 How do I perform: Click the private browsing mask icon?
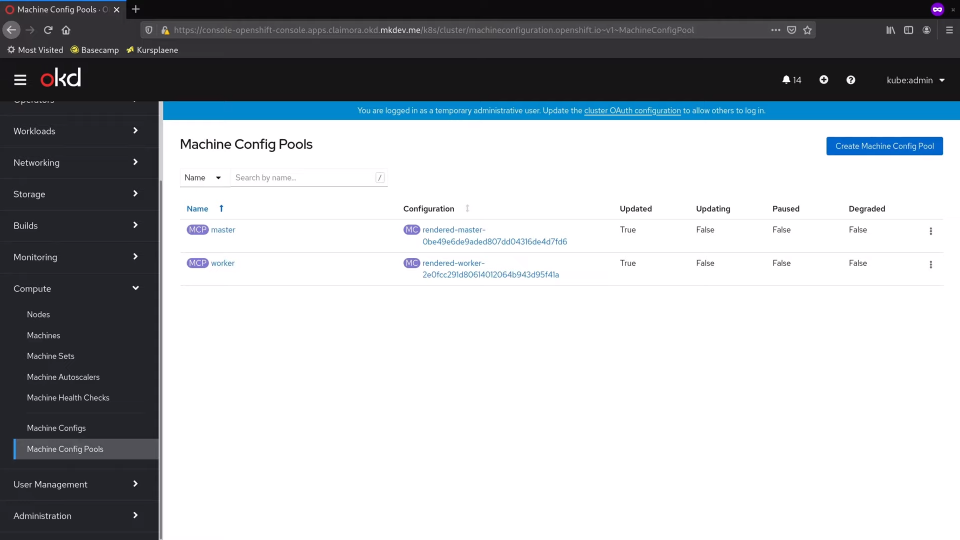(x=937, y=9)
